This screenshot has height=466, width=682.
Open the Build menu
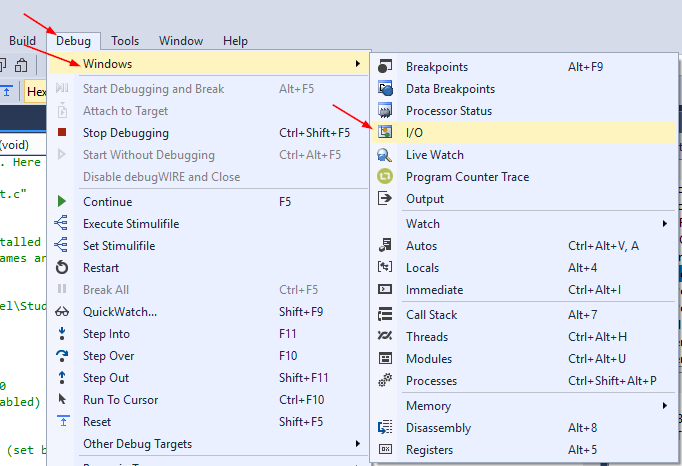click(x=22, y=41)
